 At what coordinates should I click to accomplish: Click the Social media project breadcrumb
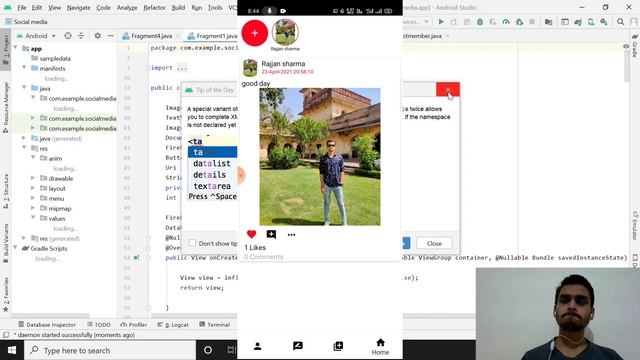[x=26, y=22]
